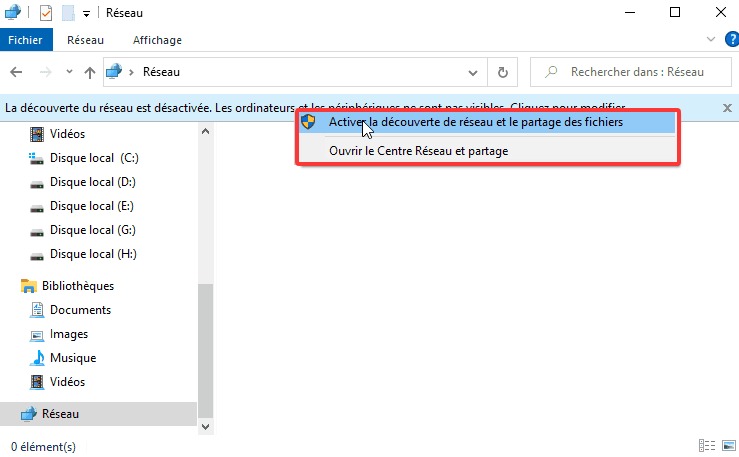Expand the address bar history dropdown
The height and width of the screenshot is (457, 739).
(474, 72)
